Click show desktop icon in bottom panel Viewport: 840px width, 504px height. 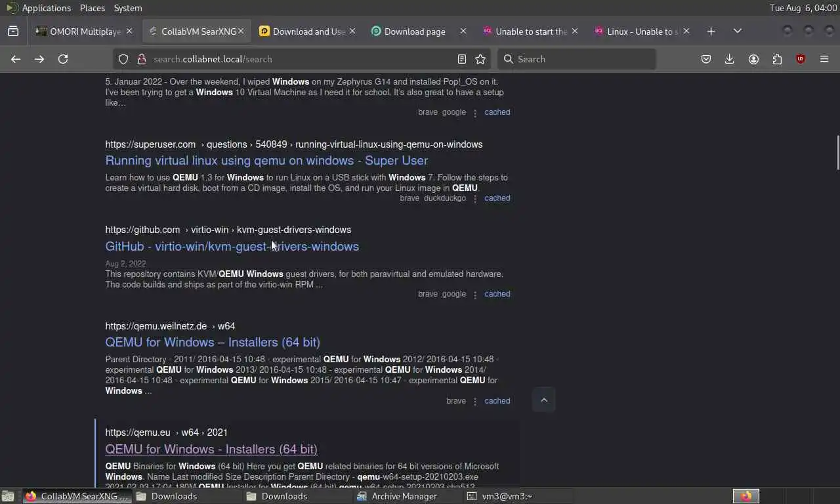click(8, 496)
